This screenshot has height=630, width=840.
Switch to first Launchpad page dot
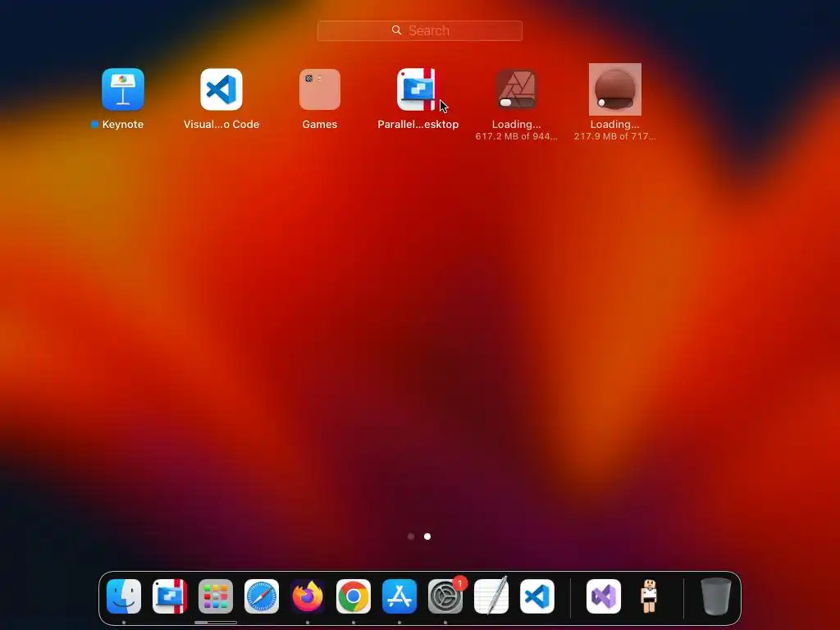coord(411,536)
